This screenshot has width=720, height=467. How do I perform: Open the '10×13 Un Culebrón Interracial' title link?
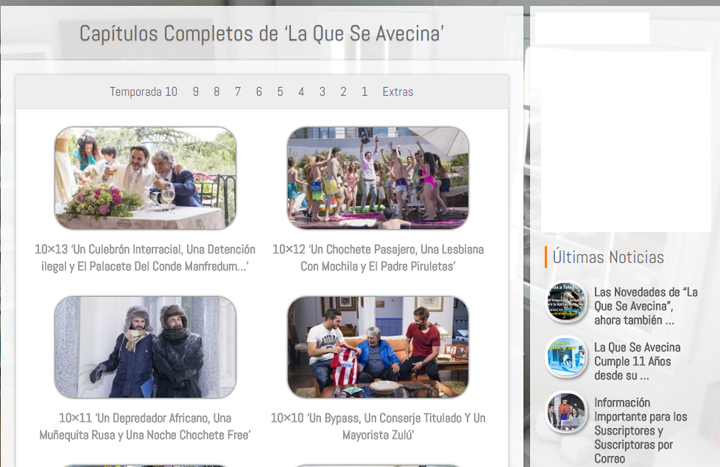[x=145, y=258]
